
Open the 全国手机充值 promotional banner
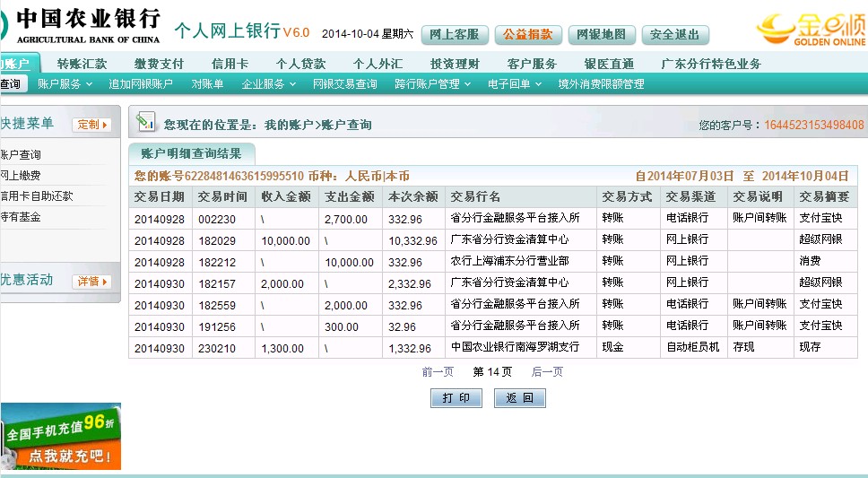(60, 436)
